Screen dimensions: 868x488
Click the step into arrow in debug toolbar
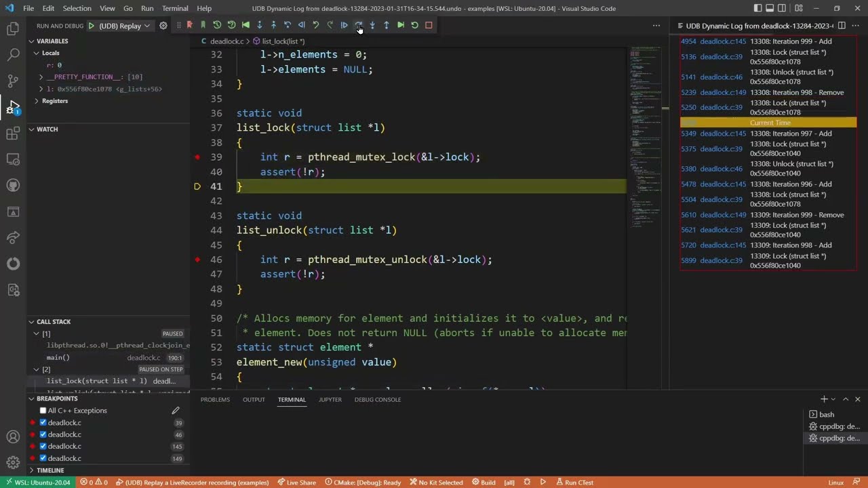click(x=372, y=25)
